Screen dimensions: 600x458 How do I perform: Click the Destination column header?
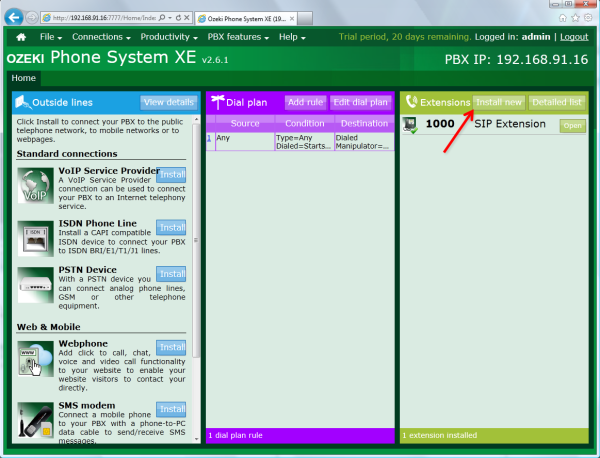tap(364, 124)
